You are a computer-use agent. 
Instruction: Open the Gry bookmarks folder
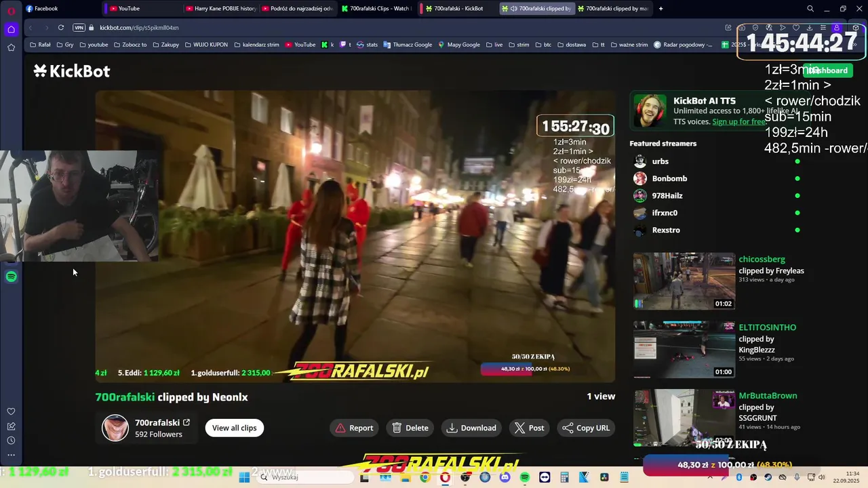(65, 45)
